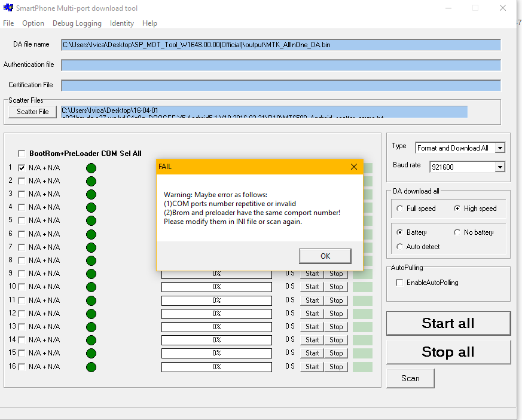Click the app icon in title bar
This screenshot has height=420, width=522.
click(8, 8)
